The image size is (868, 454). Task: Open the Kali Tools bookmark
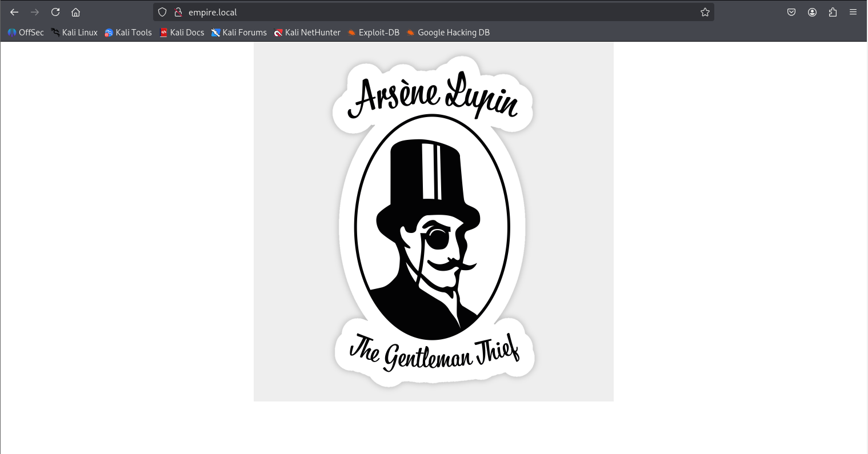(x=129, y=33)
